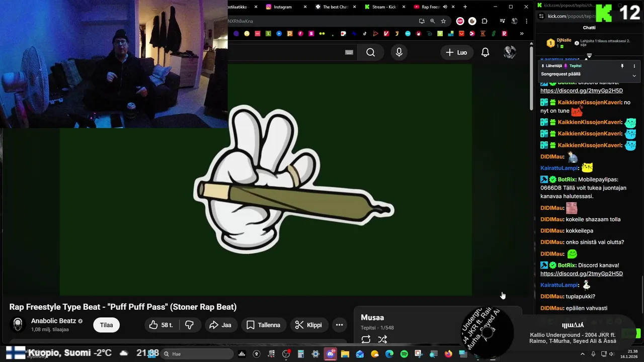Image resolution: width=644 pixels, height=362 pixels.
Task: Open Settings gear from the taskbar
Action: click(x=316, y=354)
